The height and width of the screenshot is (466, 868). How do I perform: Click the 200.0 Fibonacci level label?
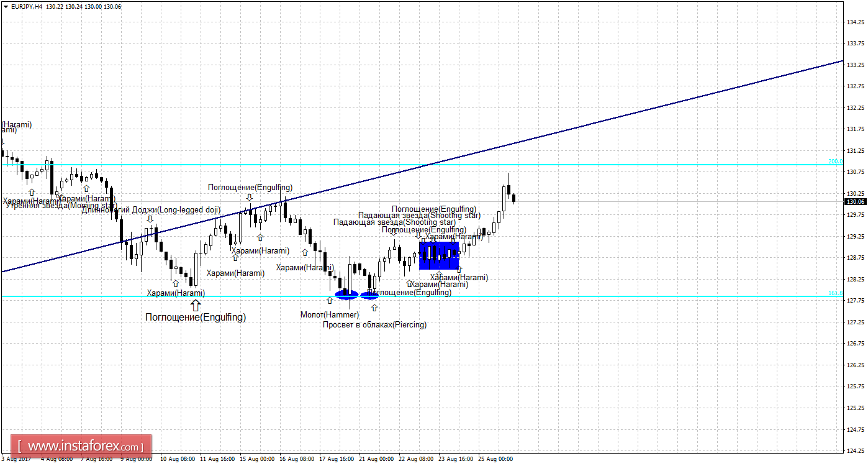click(835, 162)
